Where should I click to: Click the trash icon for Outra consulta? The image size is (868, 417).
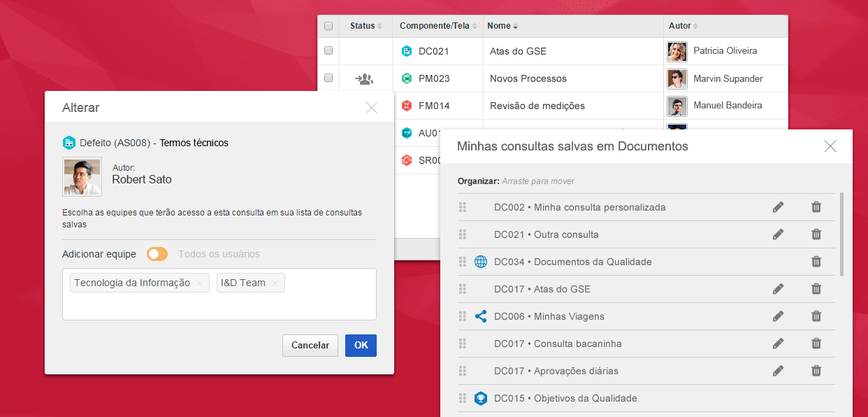point(816,234)
